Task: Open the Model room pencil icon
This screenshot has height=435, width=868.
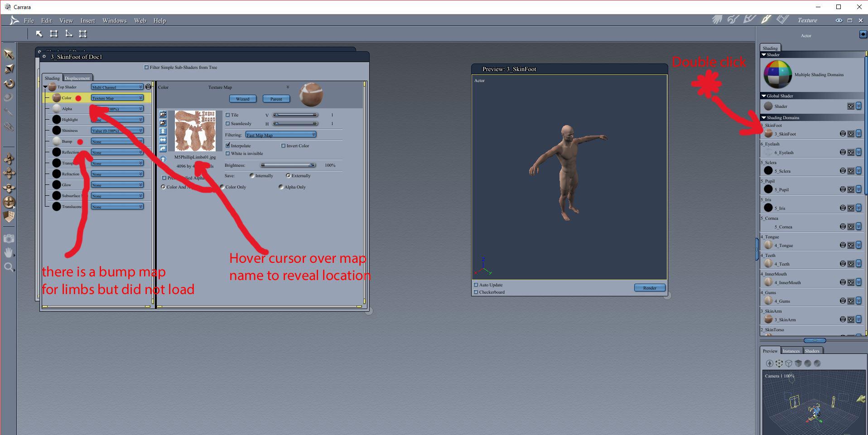Action: tap(749, 19)
